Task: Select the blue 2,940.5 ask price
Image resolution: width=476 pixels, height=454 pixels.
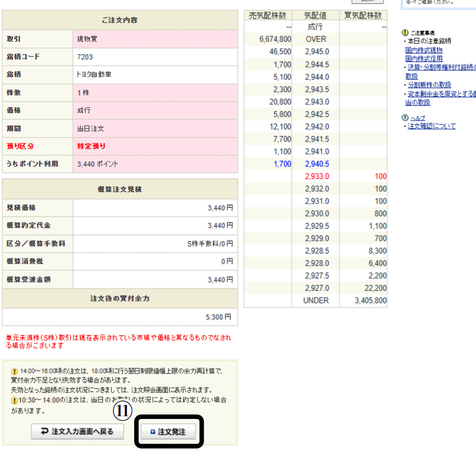Action: pos(317,164)
